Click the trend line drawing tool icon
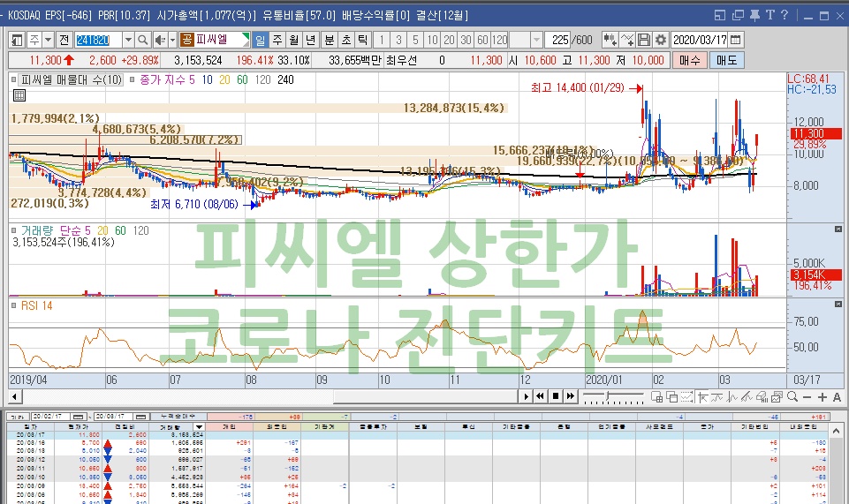The width and height of the screenshot is (849, 504). 747,397
